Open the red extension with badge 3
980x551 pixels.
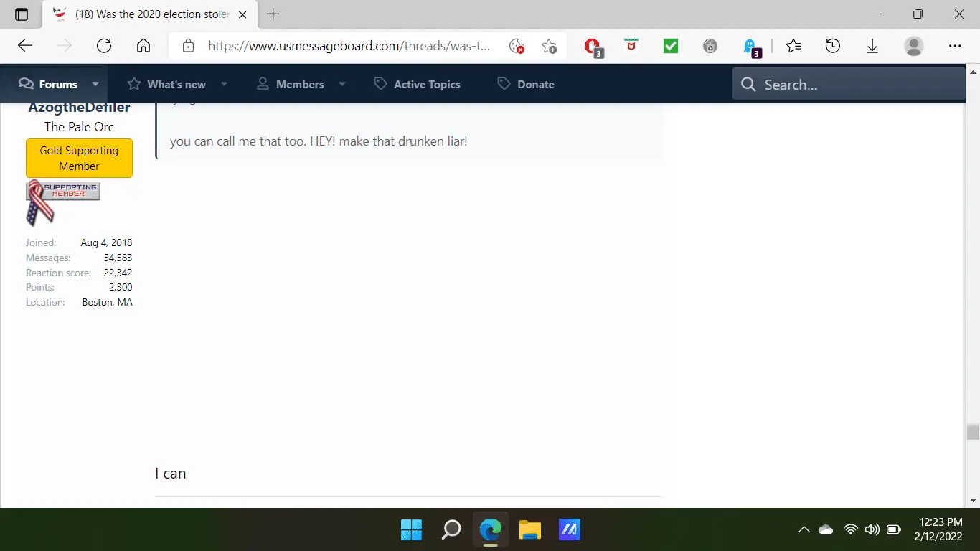[x=593, y=47]
